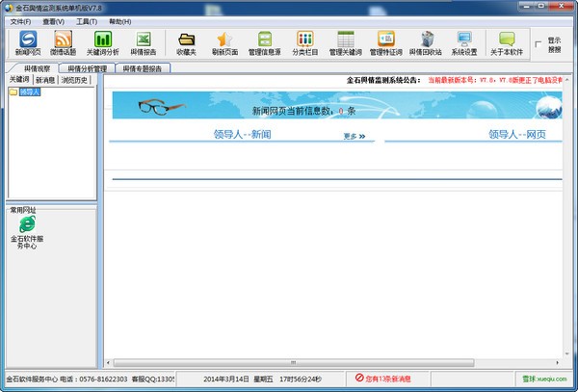Open the 收藏夹 folder icon
The image size is (578, 392).
pos(186,43)
